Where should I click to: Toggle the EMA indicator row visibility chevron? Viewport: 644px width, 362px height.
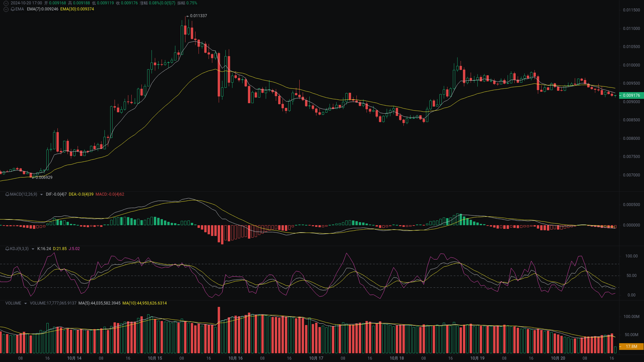5,10
